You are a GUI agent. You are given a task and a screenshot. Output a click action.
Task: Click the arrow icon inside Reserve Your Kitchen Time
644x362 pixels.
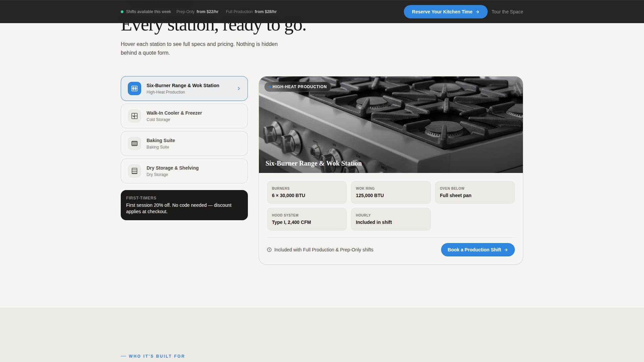tap(478, 12)
